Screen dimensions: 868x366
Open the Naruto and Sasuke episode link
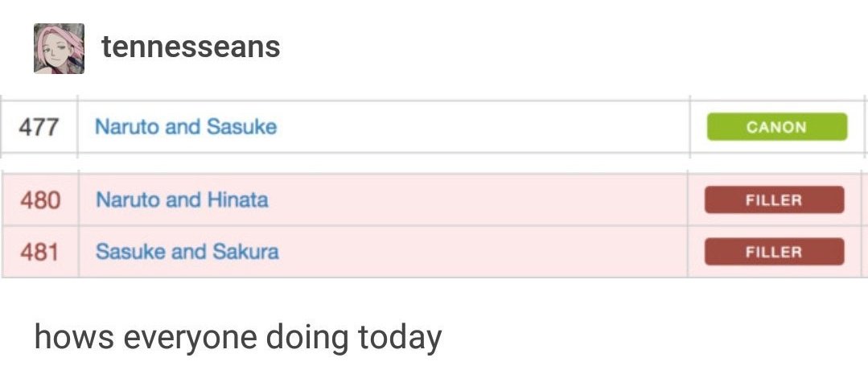tap(186, 127)
